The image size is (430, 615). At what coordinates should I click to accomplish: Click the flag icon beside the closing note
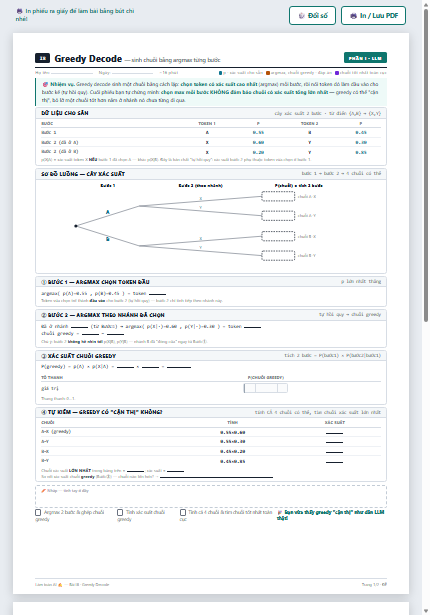[280, 513]
